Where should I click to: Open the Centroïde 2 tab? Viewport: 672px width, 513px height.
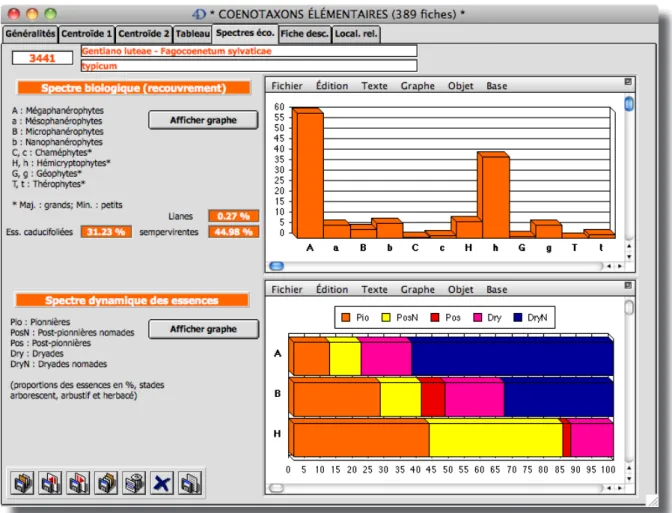(144, 34)
